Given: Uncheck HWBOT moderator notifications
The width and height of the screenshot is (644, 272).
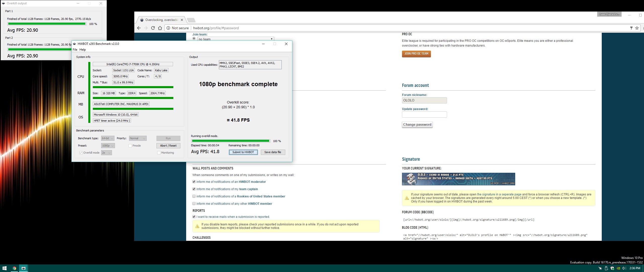Looking at the screenshot, I should pyautogui.click(x=194, y=182).
